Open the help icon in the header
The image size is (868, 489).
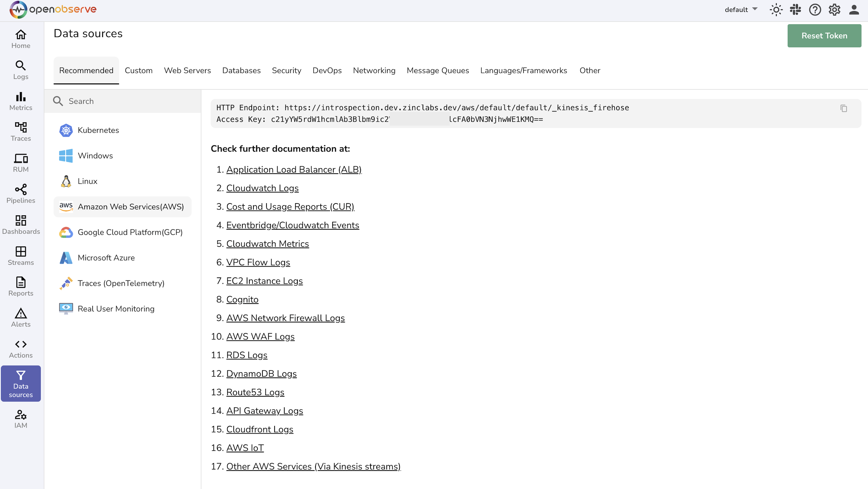click(814, 9)
